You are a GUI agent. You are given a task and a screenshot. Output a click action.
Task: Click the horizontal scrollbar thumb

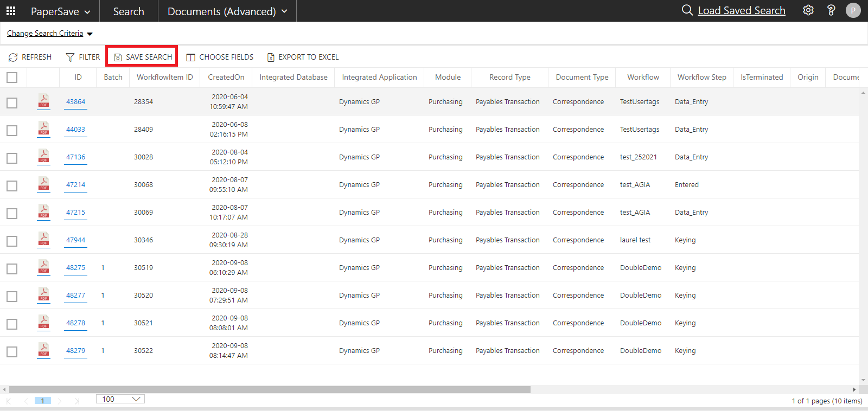click(270, 389)
